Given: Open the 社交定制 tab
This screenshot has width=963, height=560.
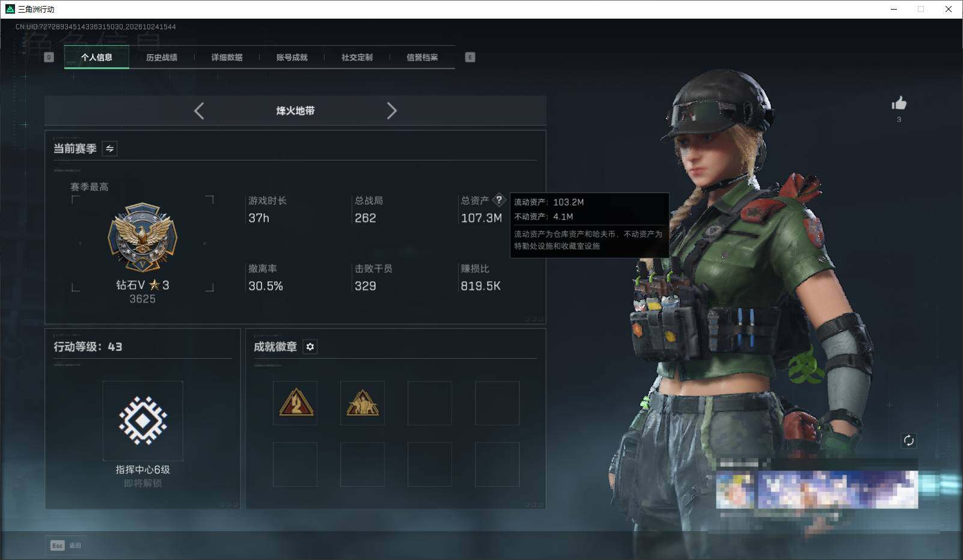Looking at the screenshot, I should click(x=357, y=57).
